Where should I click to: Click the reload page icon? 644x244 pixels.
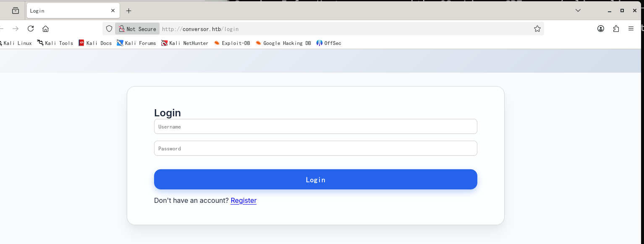click(x=31, y=29)
